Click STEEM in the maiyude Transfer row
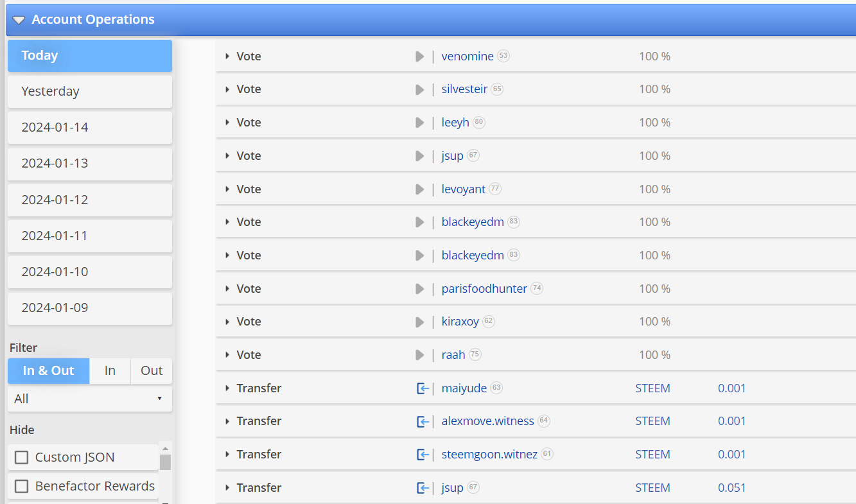 tap(652, 388)
